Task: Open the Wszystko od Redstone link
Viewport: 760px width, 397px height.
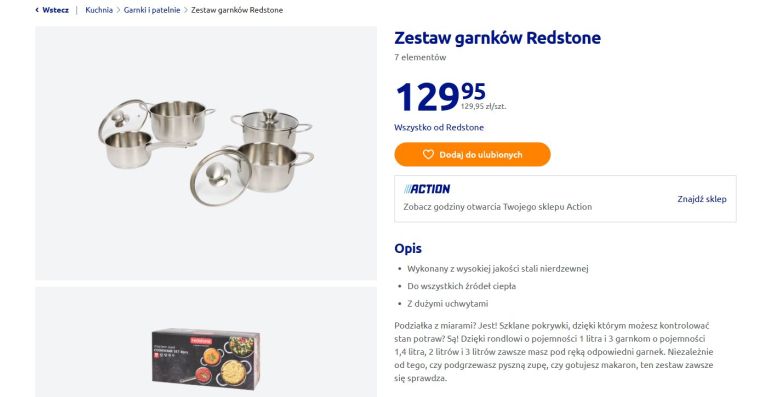Action: pyautogui.click(x=439, y=127)
